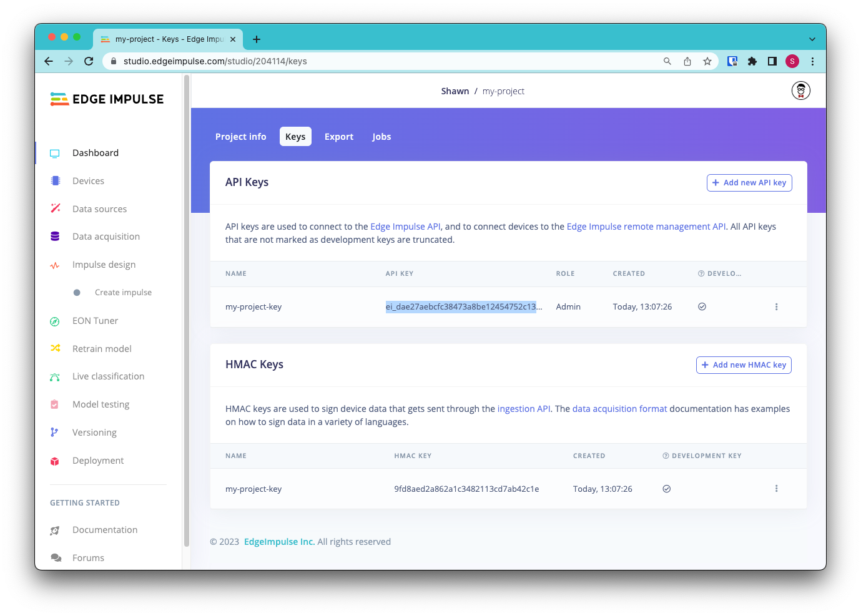861x616 pixels.
Task: Click the Admin role cell
Action: [x=568, y=306]
